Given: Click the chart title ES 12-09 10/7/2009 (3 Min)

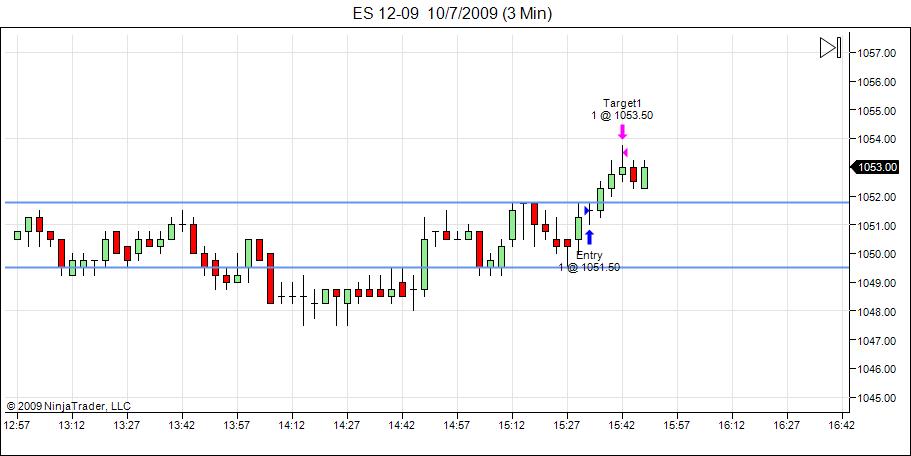Looking at the screenshot, I should pyautogui.click(x=452, y=13).
